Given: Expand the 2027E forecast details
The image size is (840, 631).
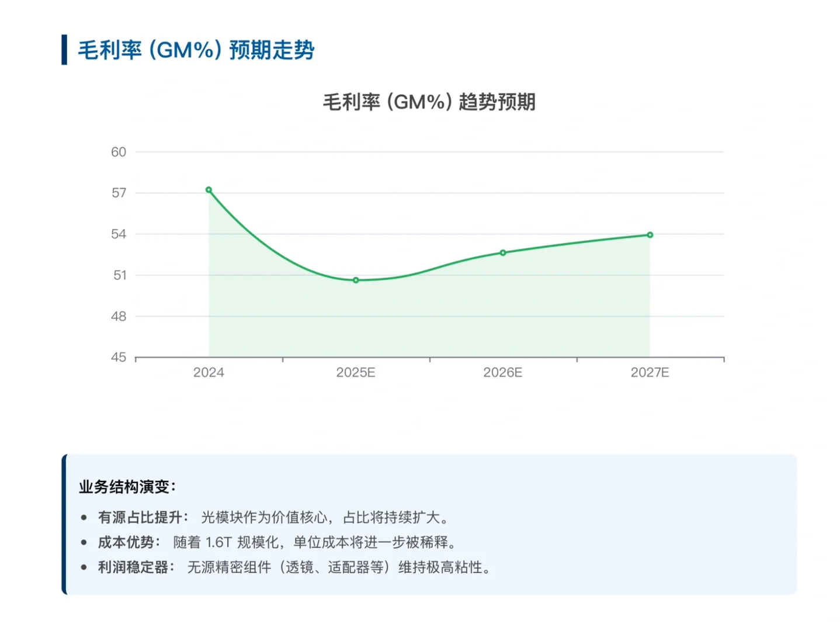Looking at the screenshot, I should [x=650, y=372].
